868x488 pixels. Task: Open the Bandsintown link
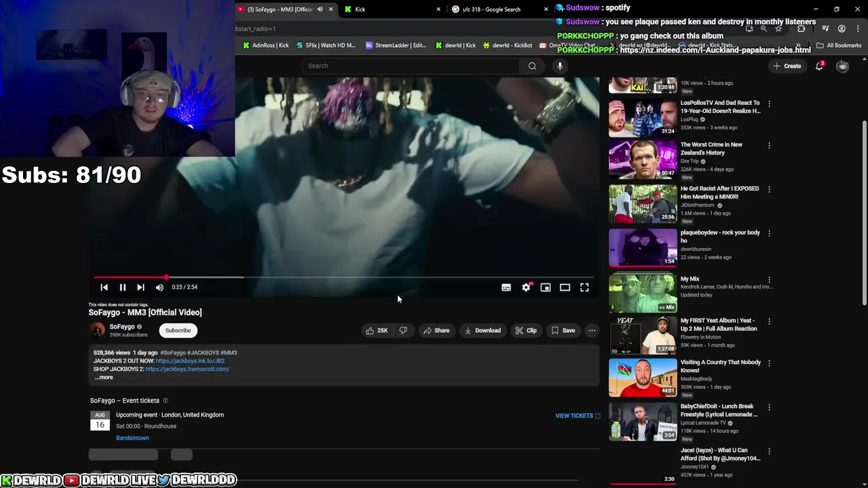(132, 438)
